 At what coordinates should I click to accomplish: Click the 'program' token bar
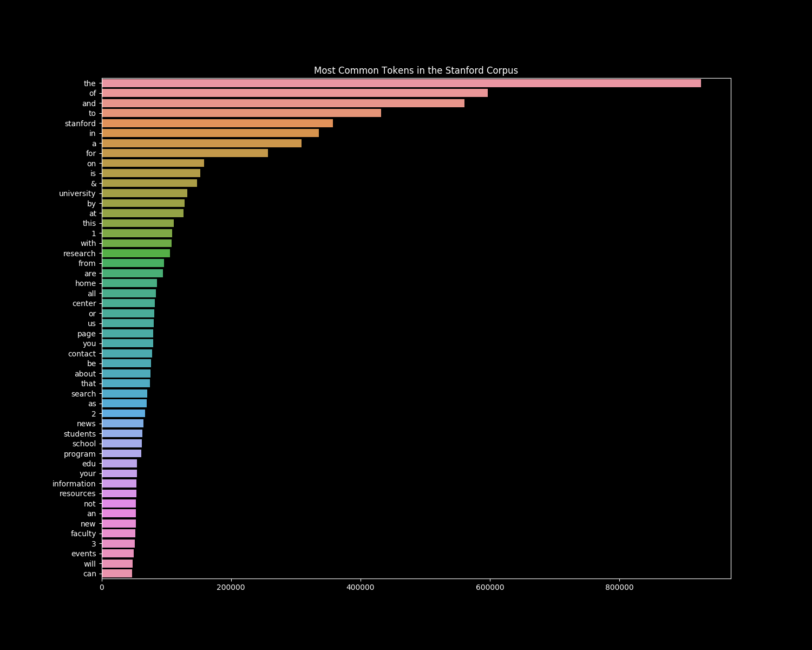pyautogui.click(x=121, y=454)
